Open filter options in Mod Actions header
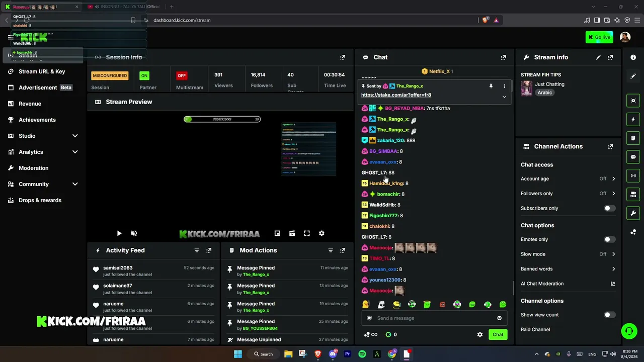This screenshot has height=362, width=644. [331, 250]
